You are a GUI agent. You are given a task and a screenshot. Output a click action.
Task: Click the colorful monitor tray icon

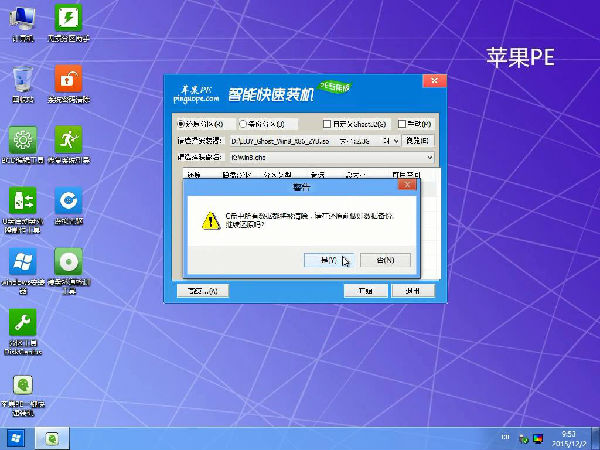[x=538, y=439]
